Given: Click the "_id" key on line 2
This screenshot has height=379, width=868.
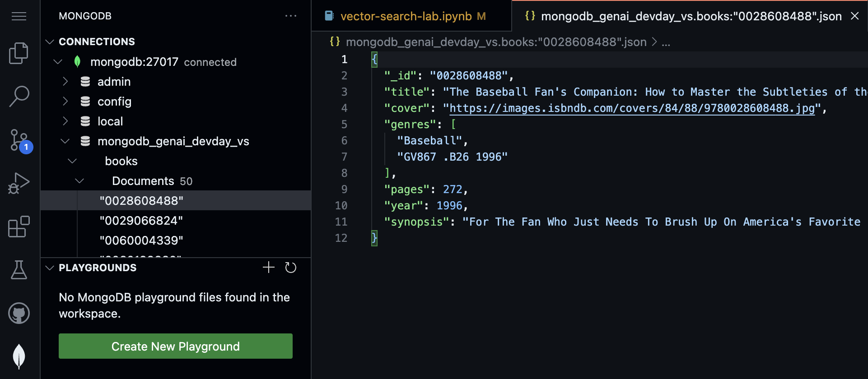Looking at the screenshot, I should [400, 76].
